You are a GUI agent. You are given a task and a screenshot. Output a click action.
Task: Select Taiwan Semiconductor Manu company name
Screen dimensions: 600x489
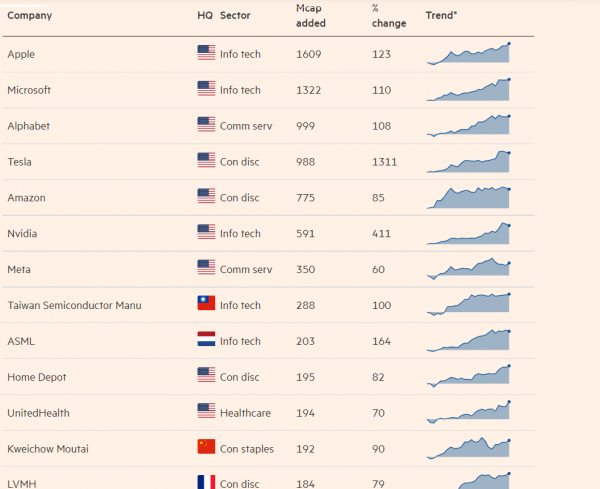tap(75, 305)
